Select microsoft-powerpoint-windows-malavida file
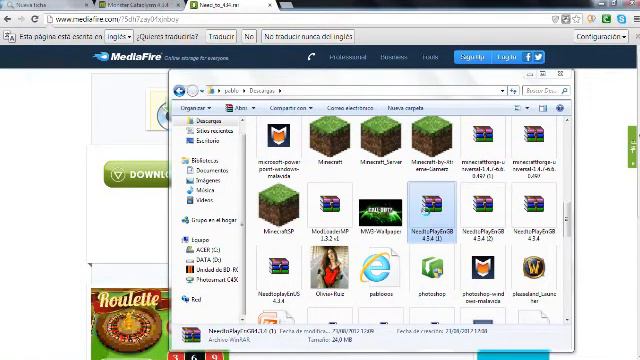 (279, 136)
